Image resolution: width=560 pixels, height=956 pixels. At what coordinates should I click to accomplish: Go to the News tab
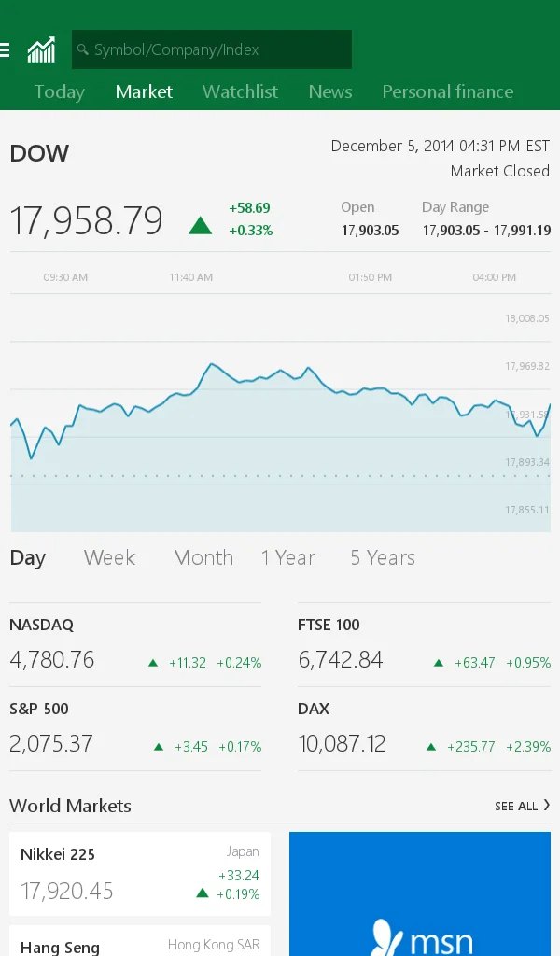(330, 91)
